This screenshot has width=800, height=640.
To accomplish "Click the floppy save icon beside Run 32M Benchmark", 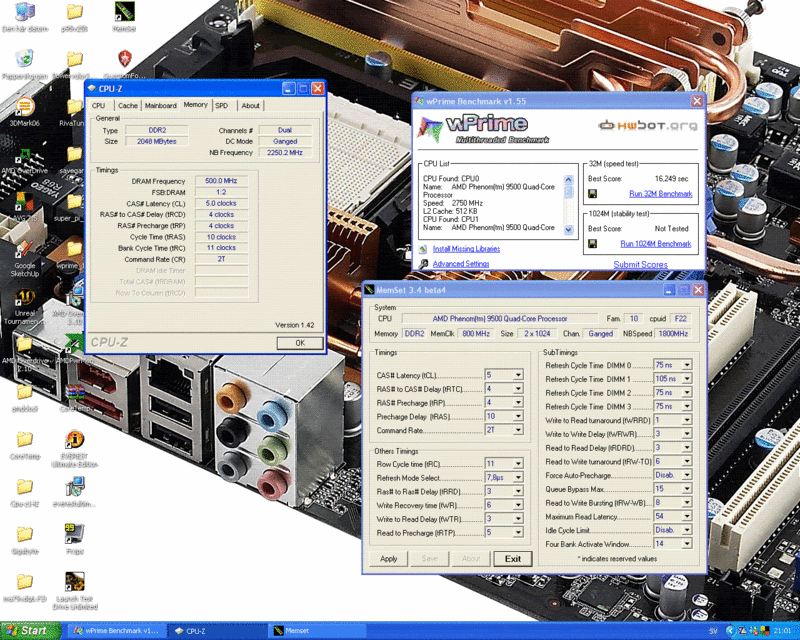I will point(592,194).
